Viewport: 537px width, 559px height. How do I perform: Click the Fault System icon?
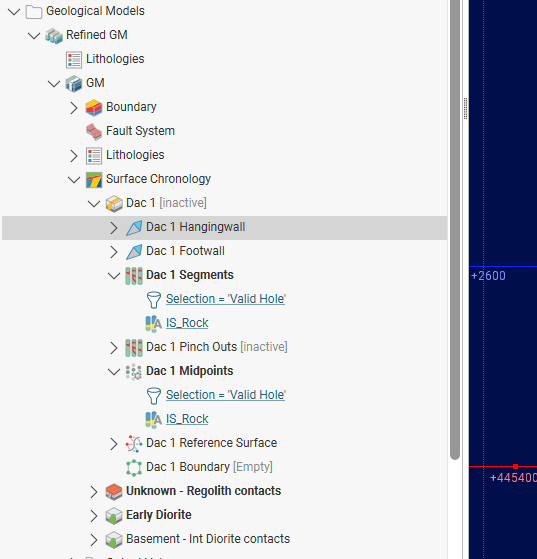[94, 131]
